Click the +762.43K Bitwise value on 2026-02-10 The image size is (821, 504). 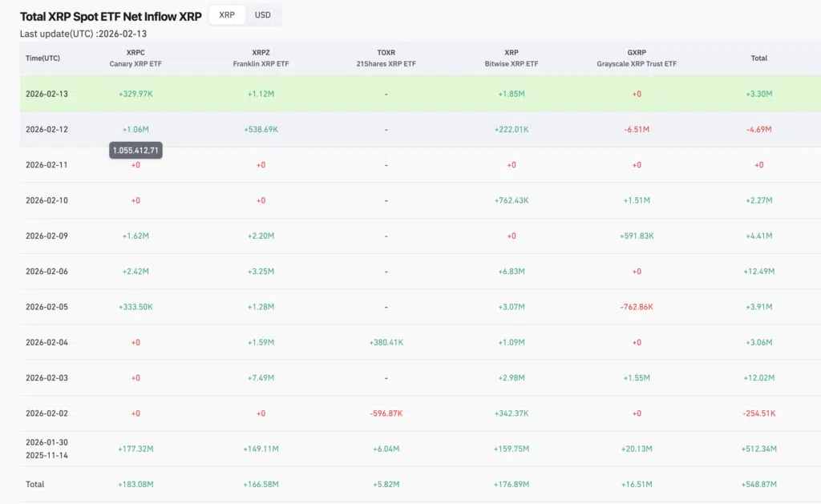coord(511,200)
